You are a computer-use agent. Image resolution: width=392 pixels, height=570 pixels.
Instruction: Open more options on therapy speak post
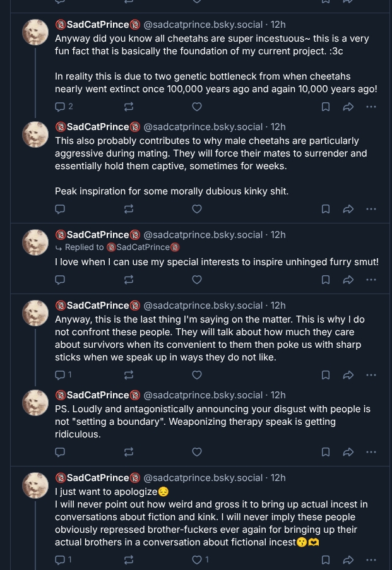[x=371, y=452]
